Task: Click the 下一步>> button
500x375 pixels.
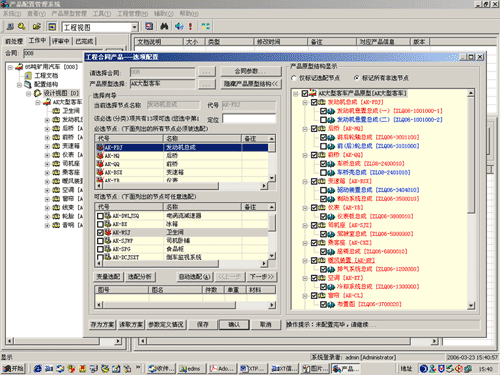Action: pyautogui.click(x=262, y=277)
